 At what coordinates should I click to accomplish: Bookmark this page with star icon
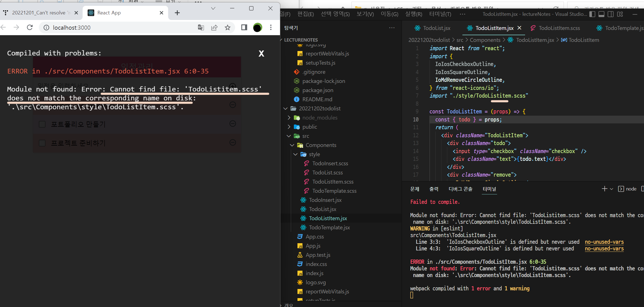pyautogui.click(x=228, y=27)
